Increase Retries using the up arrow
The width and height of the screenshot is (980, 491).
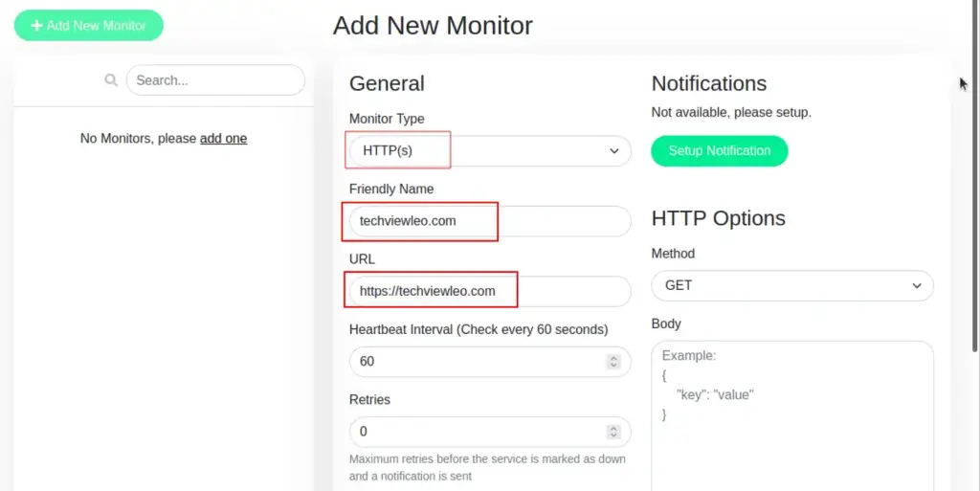coord(613,428)
